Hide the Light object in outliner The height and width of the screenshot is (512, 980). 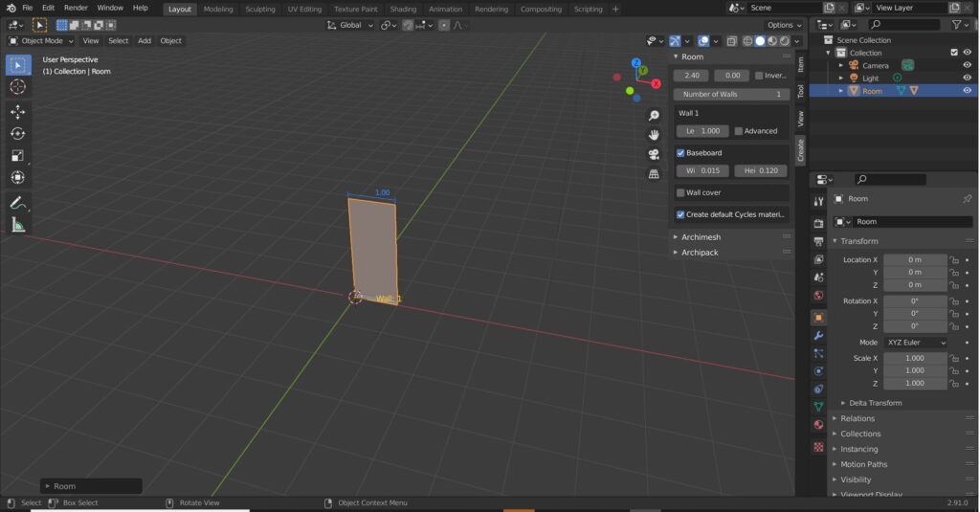tap(967, 78)
